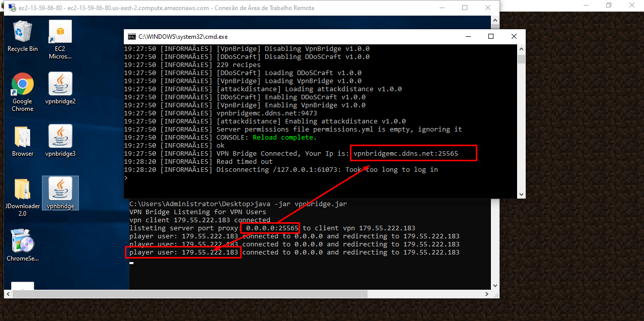Click the Remote Desktop connection title bar icon

[x=11, y=8]
